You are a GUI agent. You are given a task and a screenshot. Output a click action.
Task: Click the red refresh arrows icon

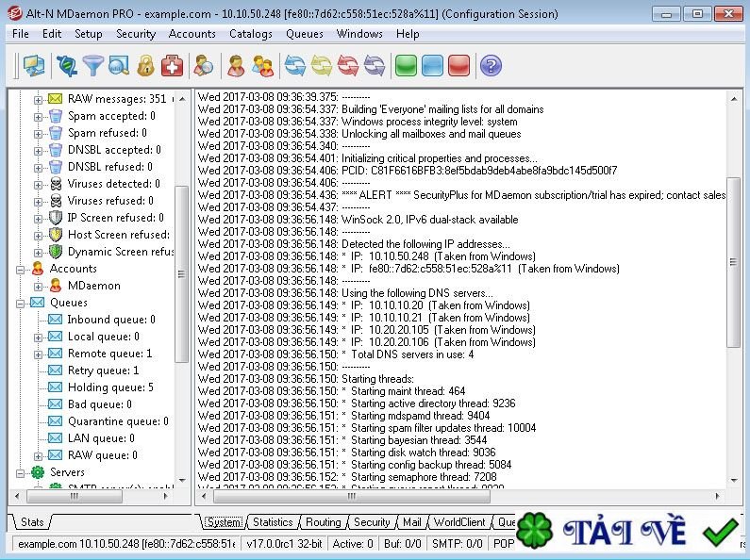click(x=348, y=66)
